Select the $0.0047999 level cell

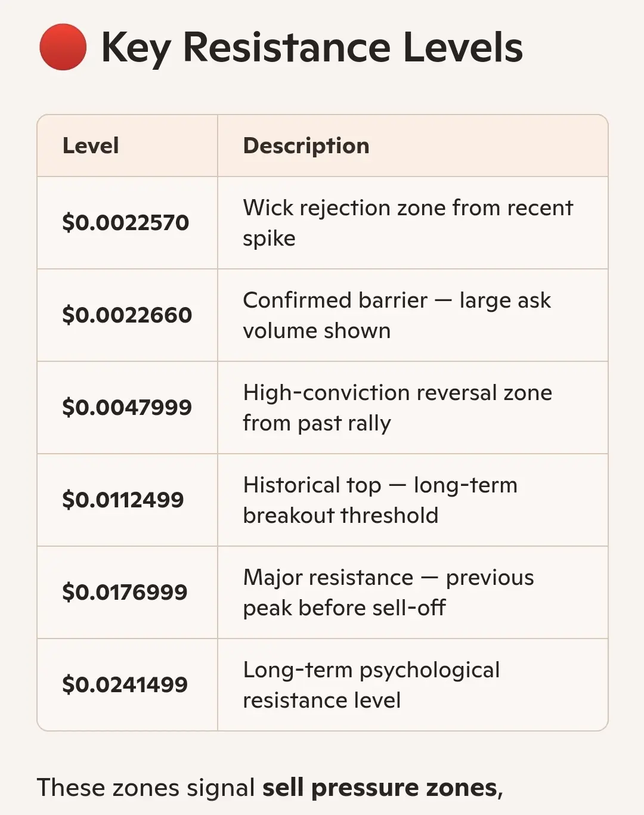(127, 407)
